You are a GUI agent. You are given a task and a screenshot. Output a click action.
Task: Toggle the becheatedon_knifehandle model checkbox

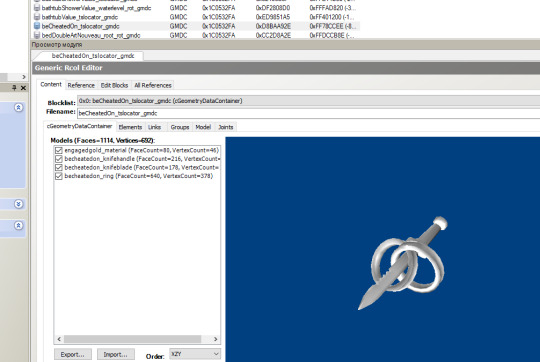59,159
